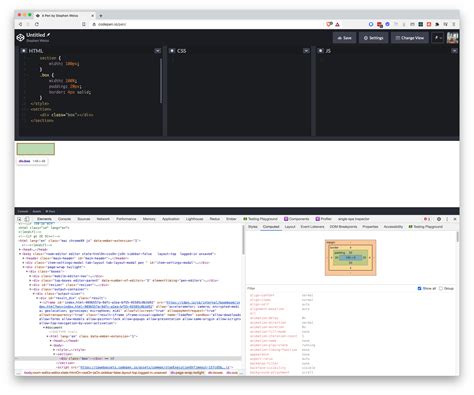Toggle DevTools inspect element icon
474x395 pixels.
19,219
